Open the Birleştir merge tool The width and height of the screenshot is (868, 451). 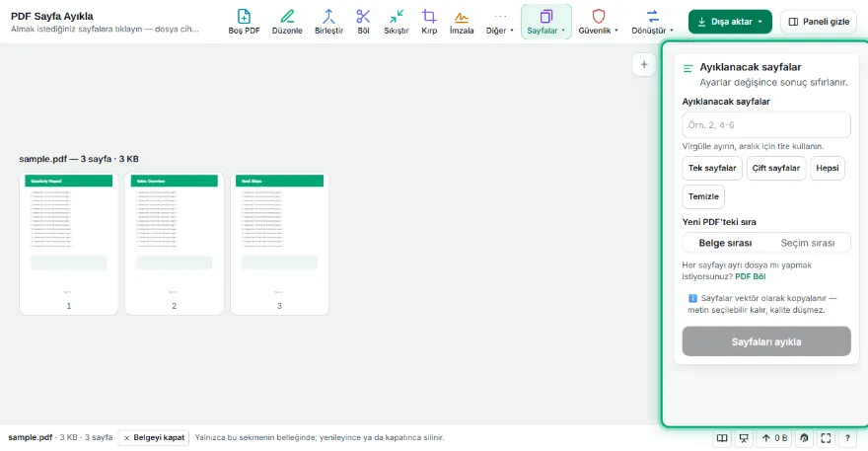328,22
